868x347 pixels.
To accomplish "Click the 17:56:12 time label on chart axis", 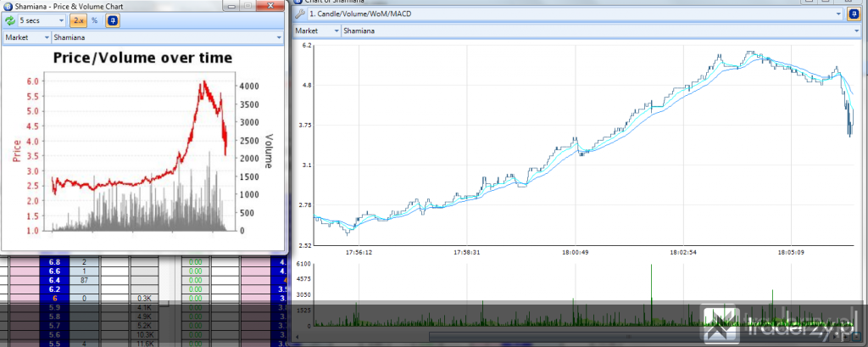I will (359, 252).
